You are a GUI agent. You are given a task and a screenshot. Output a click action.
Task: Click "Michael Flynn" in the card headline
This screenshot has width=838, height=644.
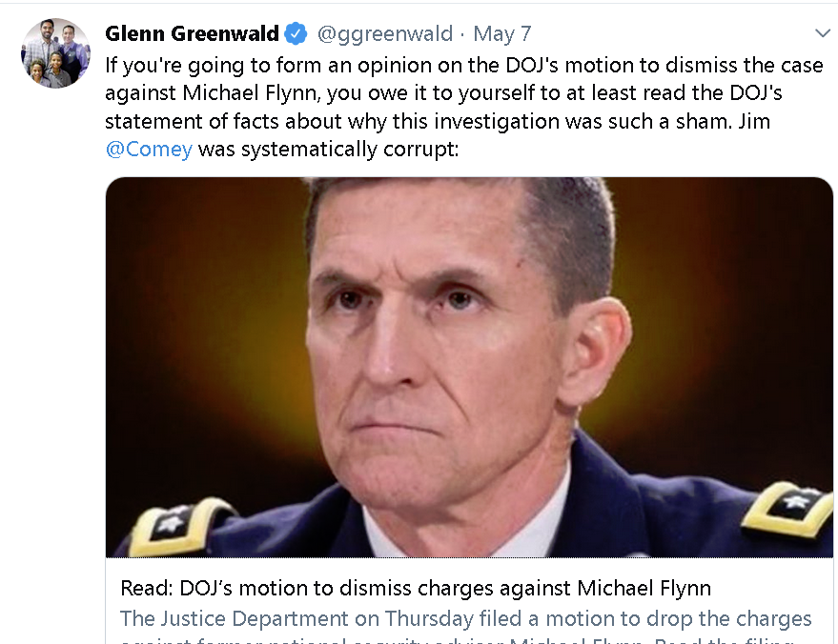tap(644, 588)
